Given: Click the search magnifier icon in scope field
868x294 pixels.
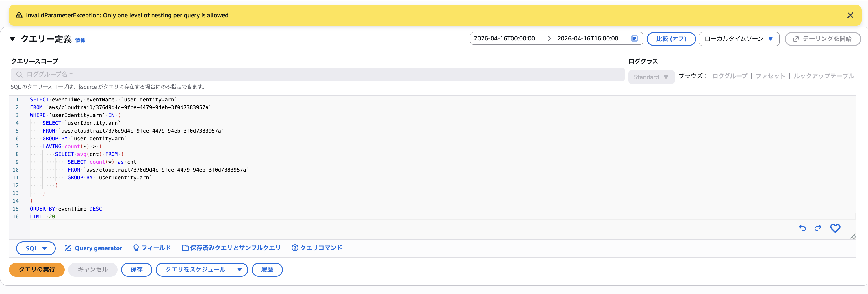Looking at the screenshot, I should (x=20, y=75).
